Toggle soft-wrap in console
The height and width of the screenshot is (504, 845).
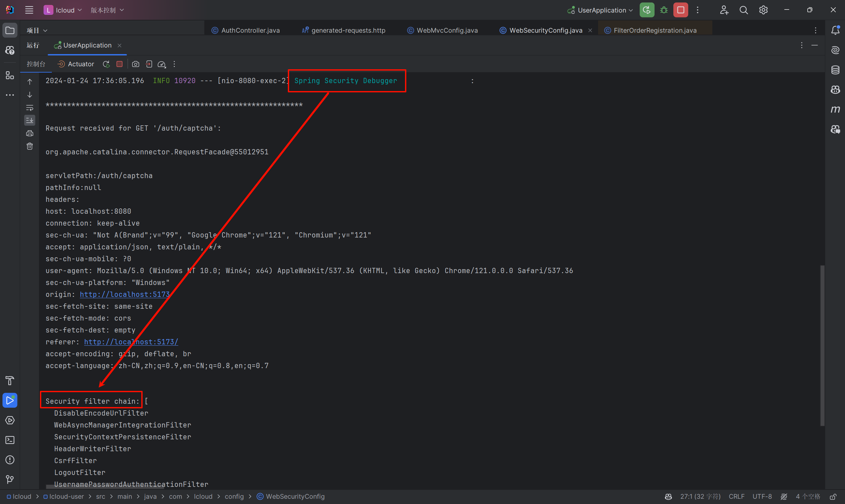[x=30, y=107]
